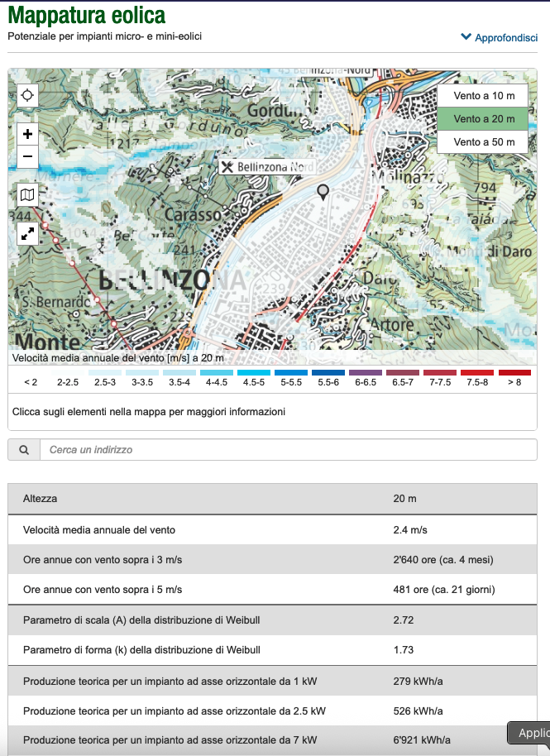The image size is (550, 756).
Task: Click the 2.4 m/s wind speed value
Action: (410, 530)
